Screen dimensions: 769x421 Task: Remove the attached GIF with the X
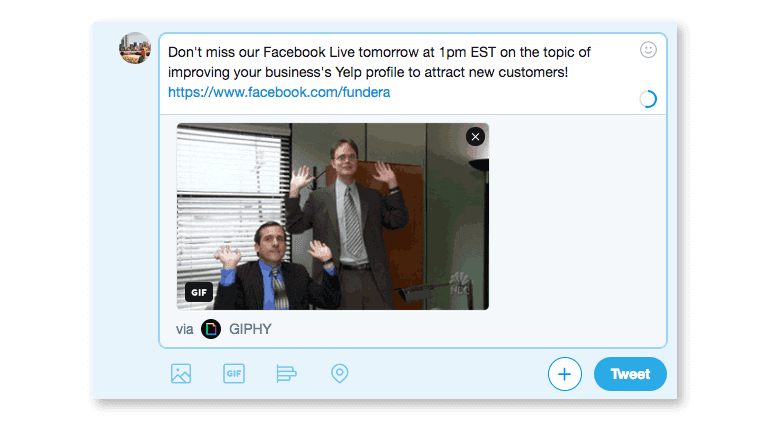coord(475,136)
